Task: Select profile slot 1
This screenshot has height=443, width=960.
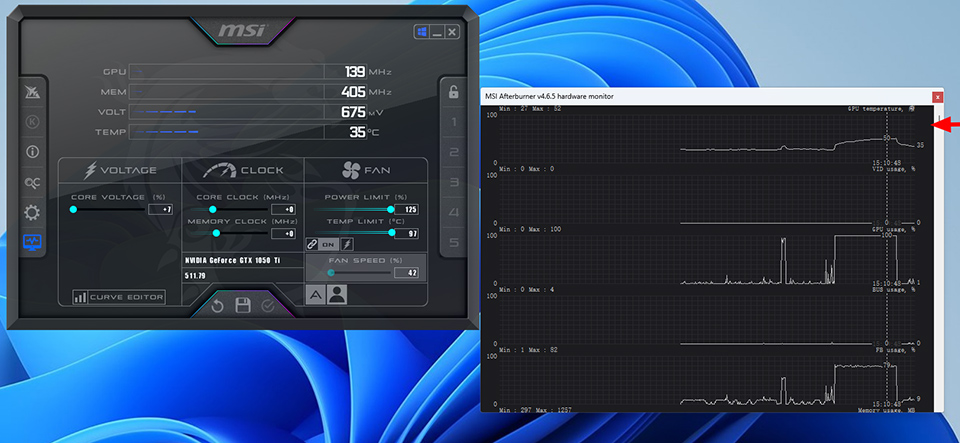Action: [453, 123]
